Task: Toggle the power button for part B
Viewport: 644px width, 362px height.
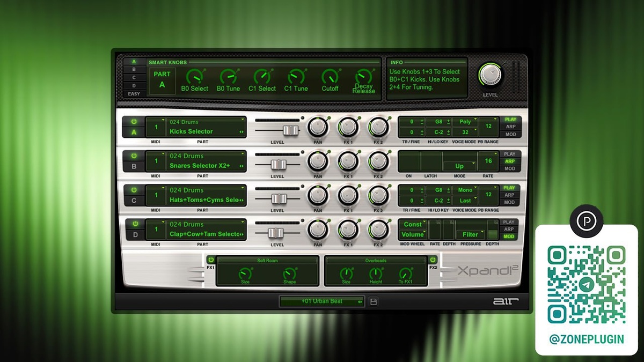Action: coord(134,156)
